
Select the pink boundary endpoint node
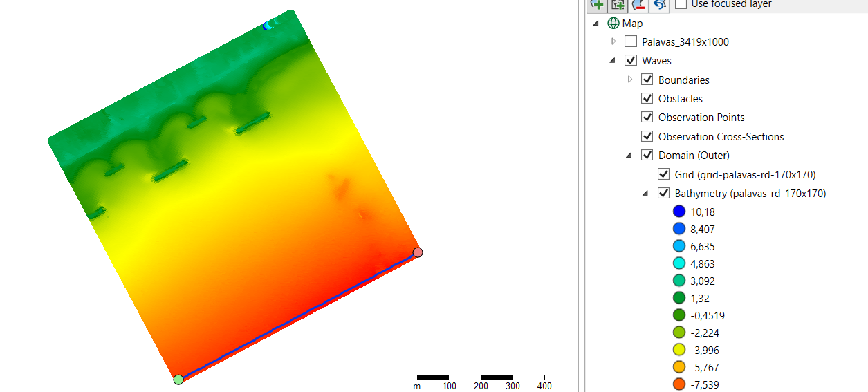coord(418,252)
